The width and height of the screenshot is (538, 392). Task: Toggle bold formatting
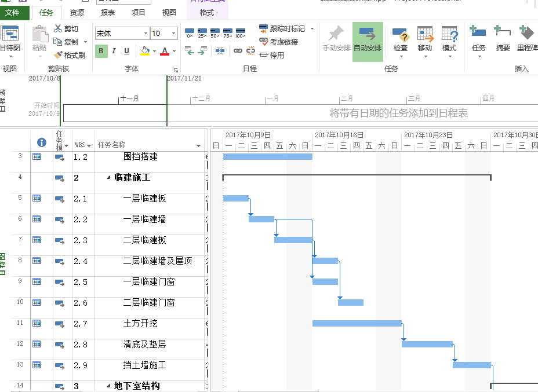coord(101,51)
